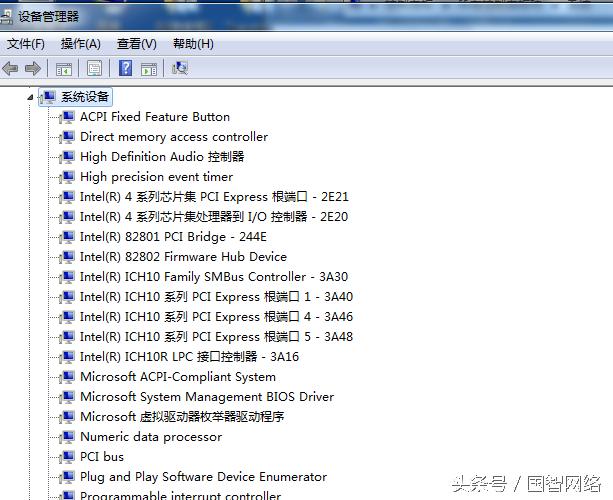Click the Direct memory access controller text

(x=174, y=137)
